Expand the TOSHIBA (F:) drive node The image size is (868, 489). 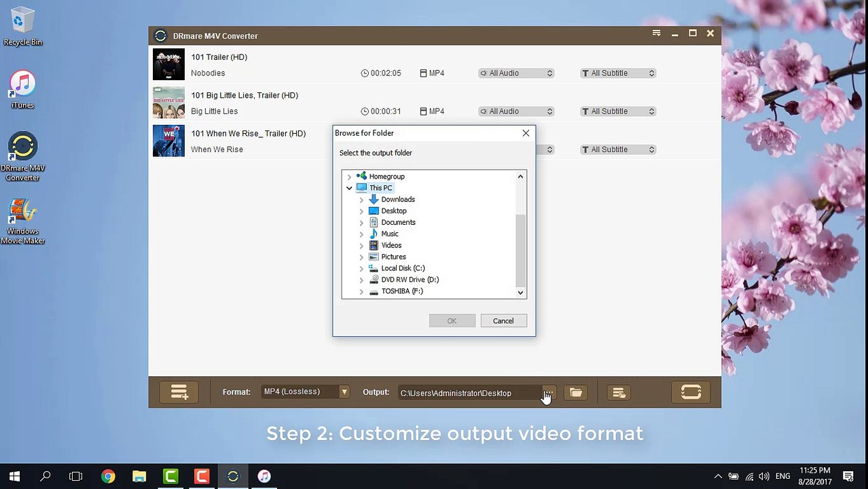click(361, 291)
